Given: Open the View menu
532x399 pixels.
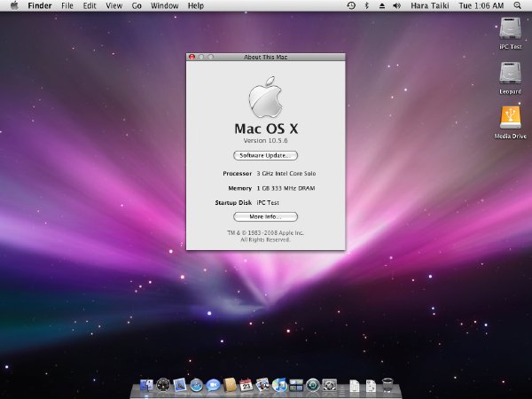Looking at the screenshot, I should [x=114, y=6].
